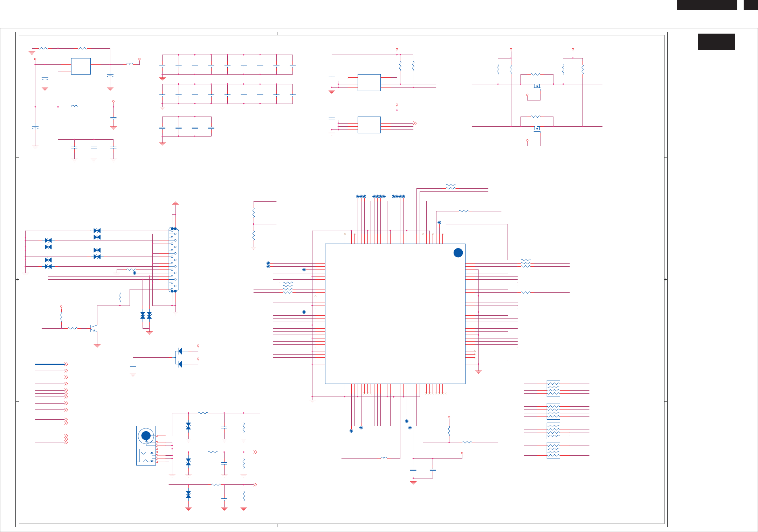This screenshot has width=758, height=532.
Task: Click the lower MOSFET symbol in the top-right circuit
Action: pyautogui.click(x=537, y=129)
